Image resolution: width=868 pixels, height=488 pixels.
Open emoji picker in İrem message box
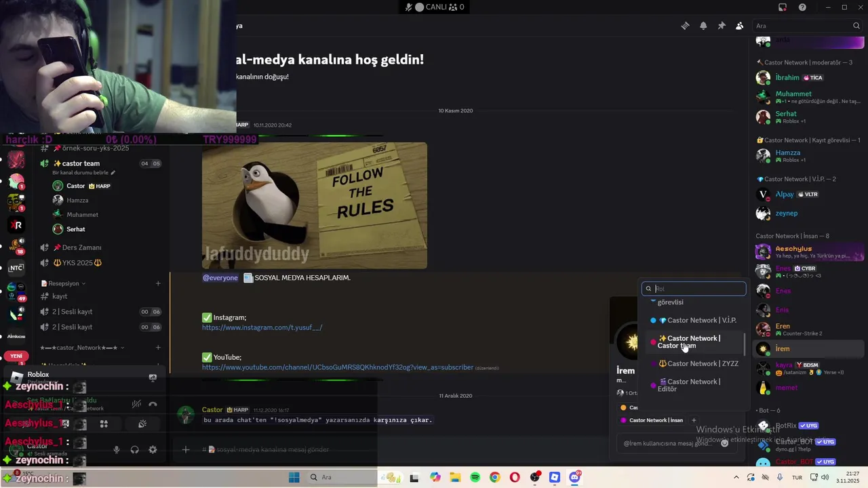pyautogui.click(x=724, y=443)
